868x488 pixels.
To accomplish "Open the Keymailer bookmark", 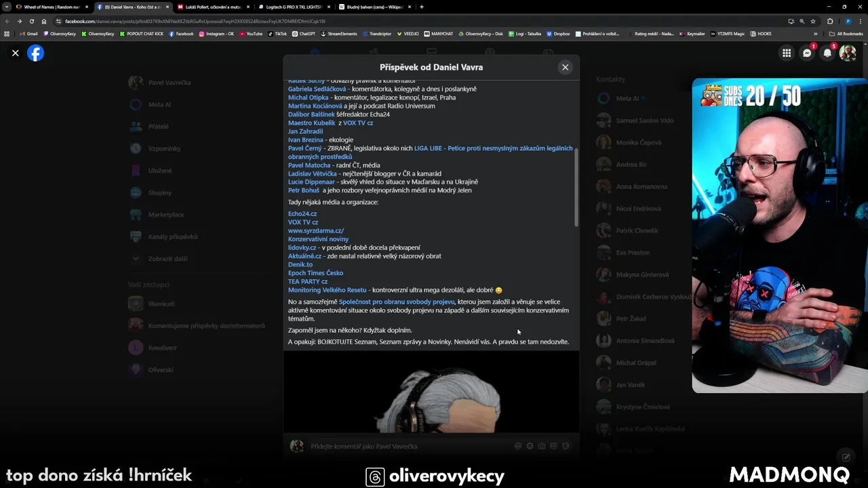I will click(692, 34).
